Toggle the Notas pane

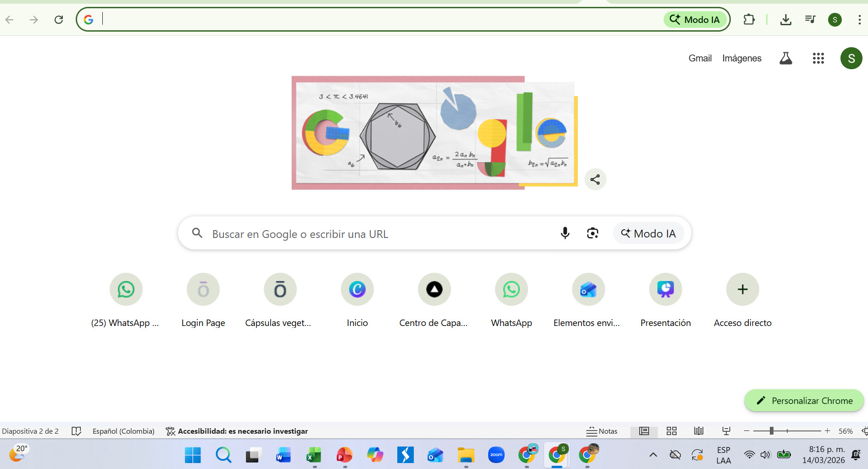click(602, 431)
